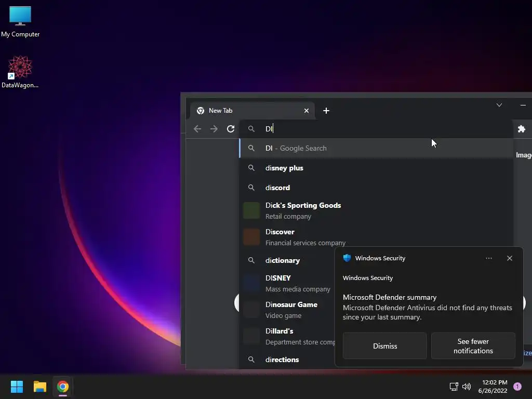This screenshot has width=532, height=399.
Task: Choose the disney plus suggestion
Action: [376, 168]
